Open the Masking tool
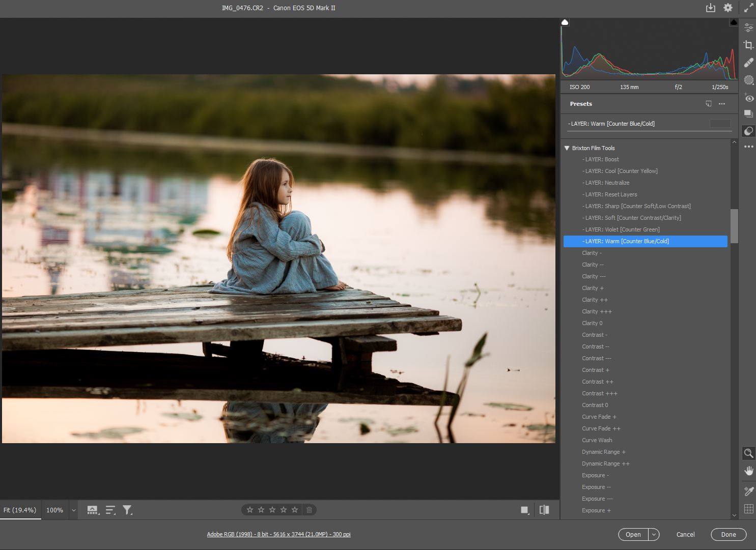 coord(748,80)
